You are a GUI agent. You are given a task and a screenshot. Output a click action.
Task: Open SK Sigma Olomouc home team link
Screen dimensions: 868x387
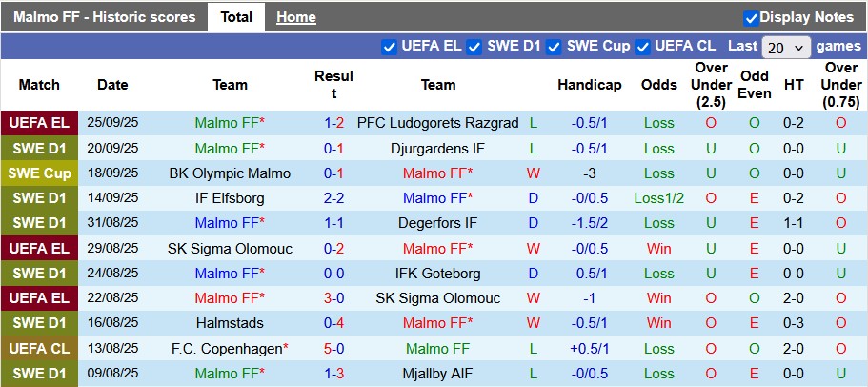click(230, 249)
